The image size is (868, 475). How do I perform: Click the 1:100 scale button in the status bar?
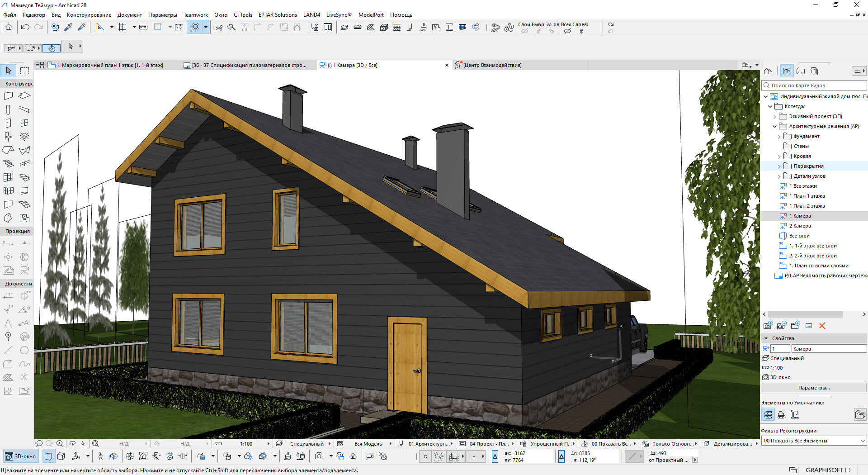click(246, 444)
